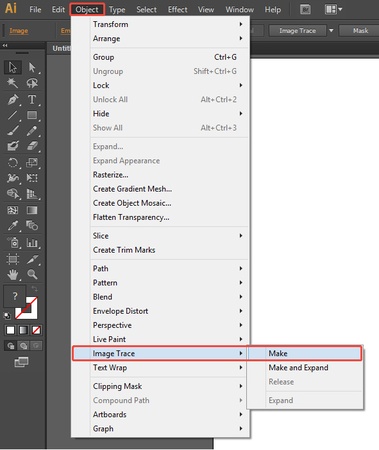The width and height of the screenshot is (379, 450).
Task: Open the Edit menu
Action: [58, 10]
